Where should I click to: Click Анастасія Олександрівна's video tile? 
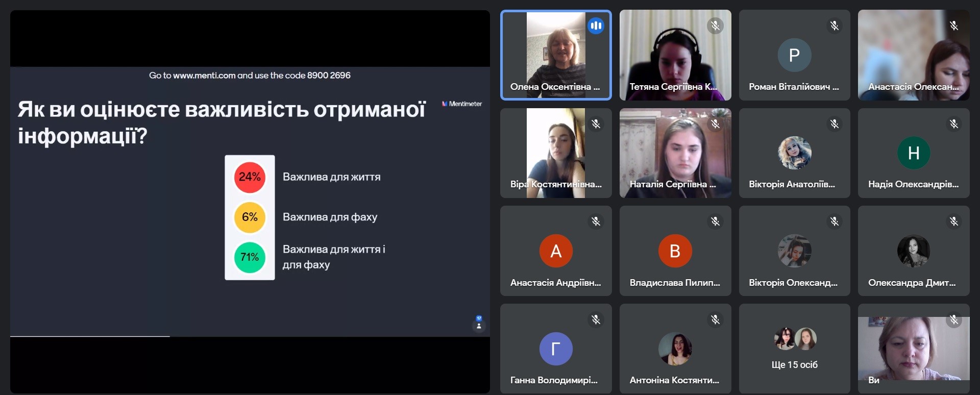coord(913,55)
